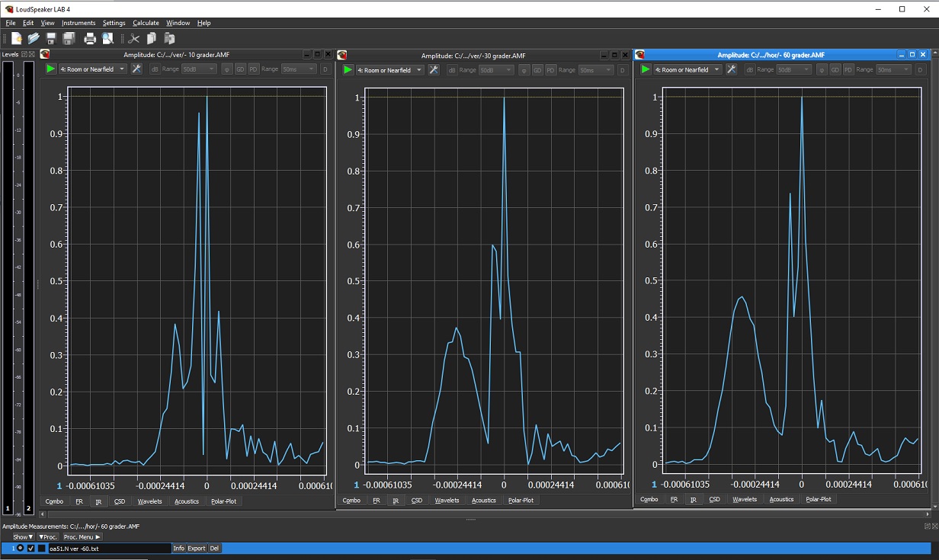The height and width of the screenshot is (560, 939).
Task: Click level meter channel 2 bar
Action: 29,288
